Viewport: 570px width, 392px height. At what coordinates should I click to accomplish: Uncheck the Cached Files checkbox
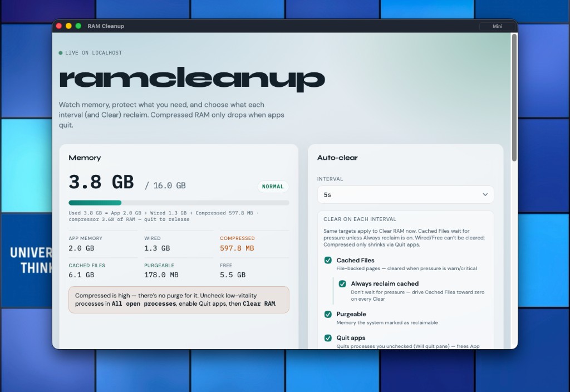pyautogui.click(x=328, y=260)
